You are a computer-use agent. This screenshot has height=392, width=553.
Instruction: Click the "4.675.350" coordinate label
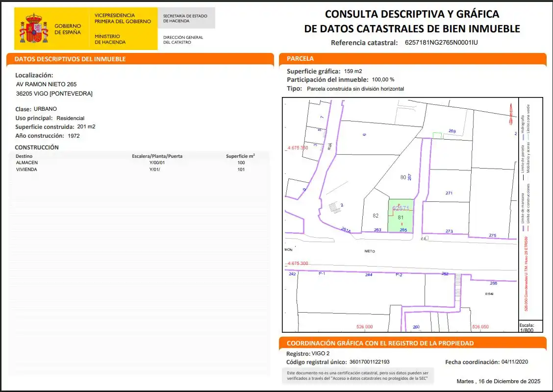tap(298, 147)
